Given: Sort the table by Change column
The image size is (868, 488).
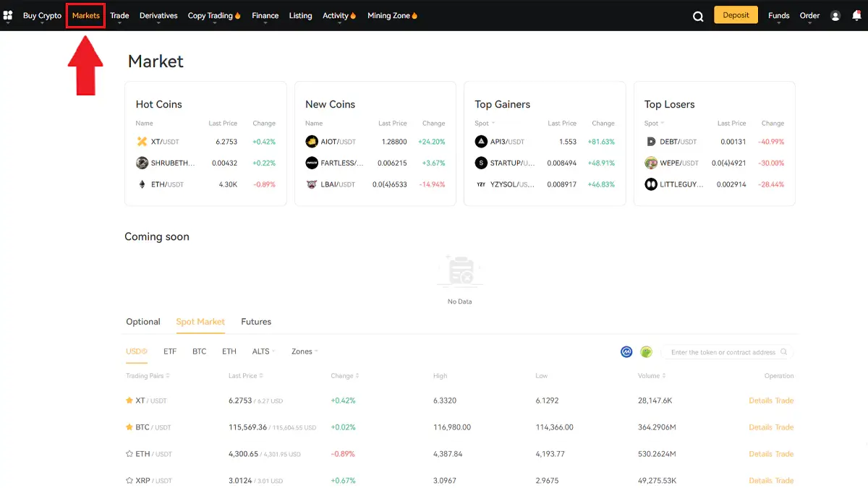Looking at the screenshot, I should pos(345,376).
